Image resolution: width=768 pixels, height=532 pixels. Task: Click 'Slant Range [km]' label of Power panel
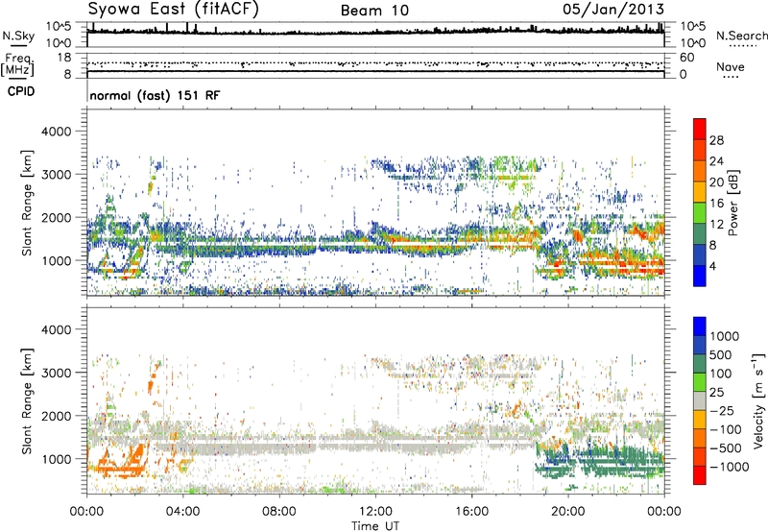(x=27, y=203)
